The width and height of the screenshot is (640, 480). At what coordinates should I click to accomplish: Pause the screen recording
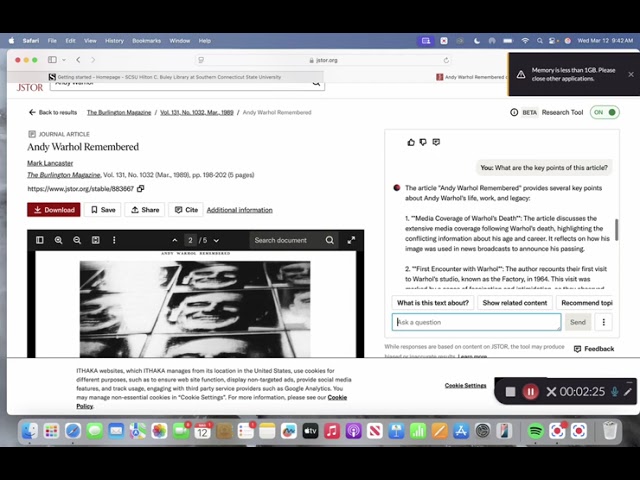[531, 392]
